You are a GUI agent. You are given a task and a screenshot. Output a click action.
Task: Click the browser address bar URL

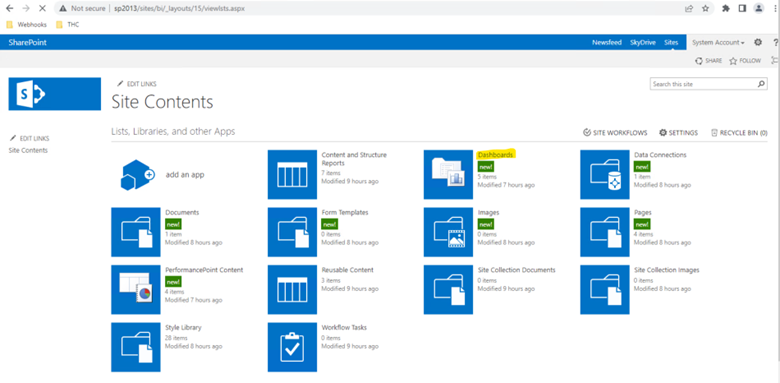[x=179, y=8]
